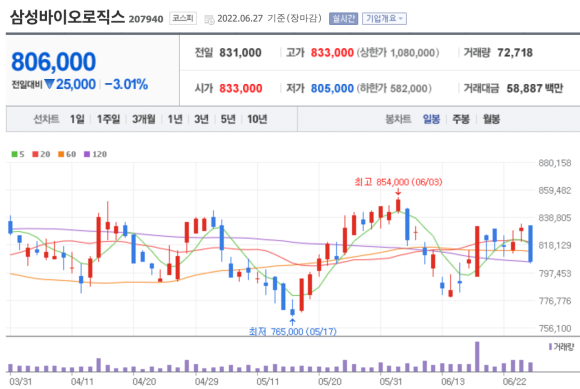580x389 pixels.
Task: Click the 04/29 date axis label
Action: tap(206, 381)
